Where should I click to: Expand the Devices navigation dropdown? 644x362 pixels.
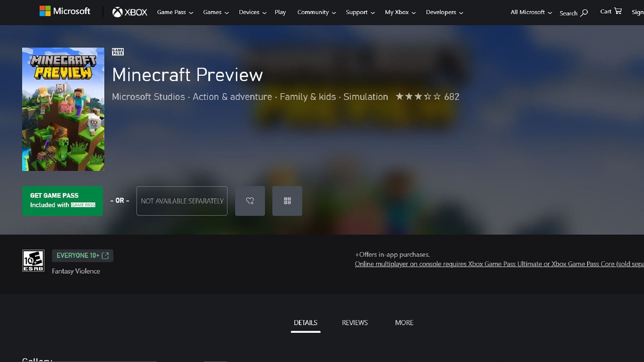252,12
